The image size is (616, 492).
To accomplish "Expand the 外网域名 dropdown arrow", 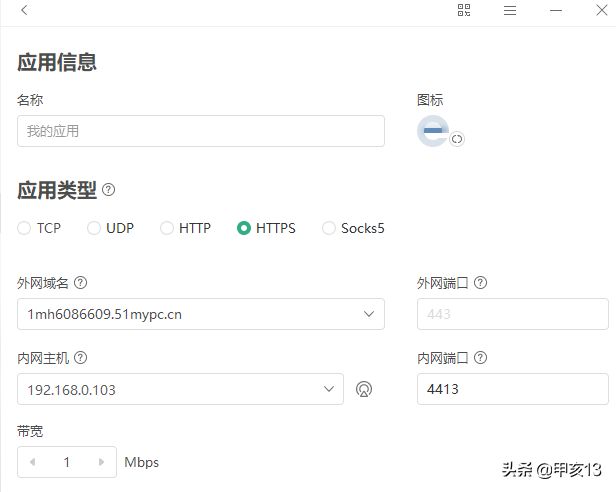I will (368, 314).
